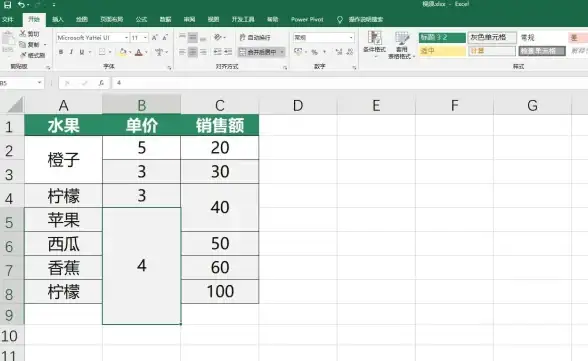Open the fill color dropdown arrow

(x=130, y=52)
